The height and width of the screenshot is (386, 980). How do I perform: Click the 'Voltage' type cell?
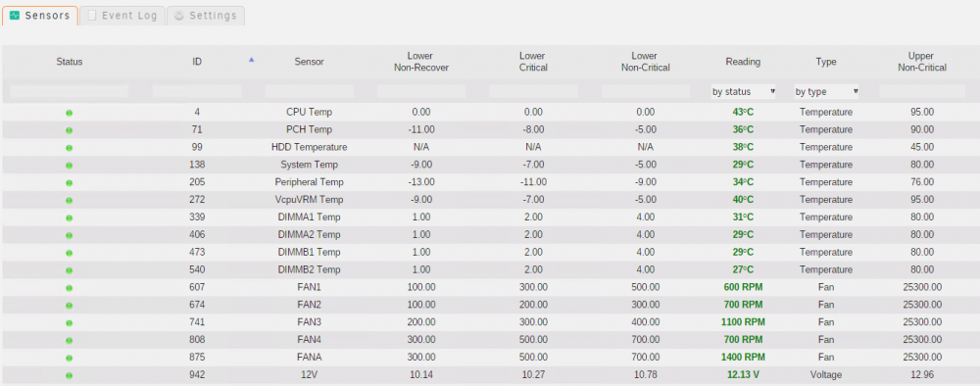tap(825, 375)
